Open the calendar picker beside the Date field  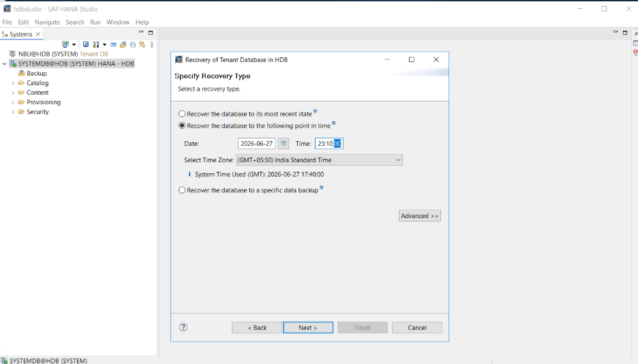pos(284,144)
